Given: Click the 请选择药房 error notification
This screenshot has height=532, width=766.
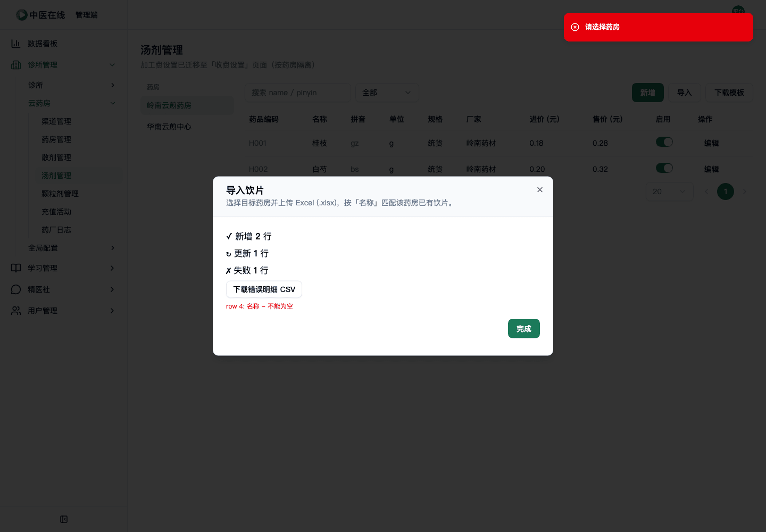Looking at the screenshot, I should pyautogui.click(x=659, y=27).
